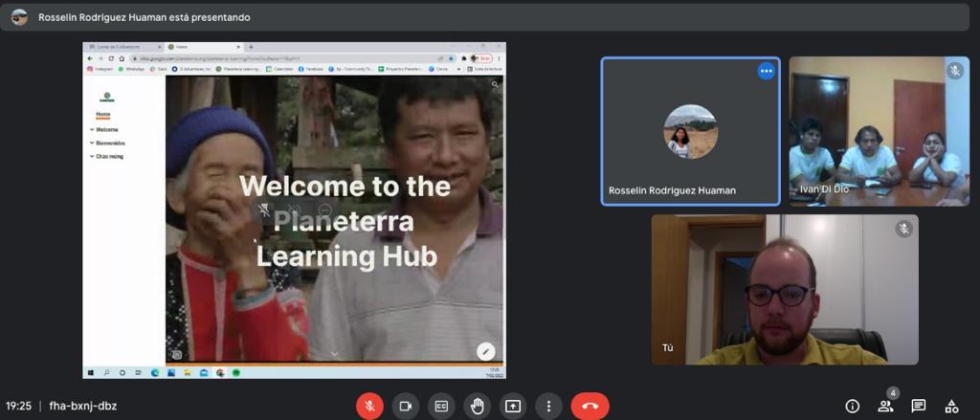
Task: Click the bookmark star in shared address bar
Action: [451, 58]
